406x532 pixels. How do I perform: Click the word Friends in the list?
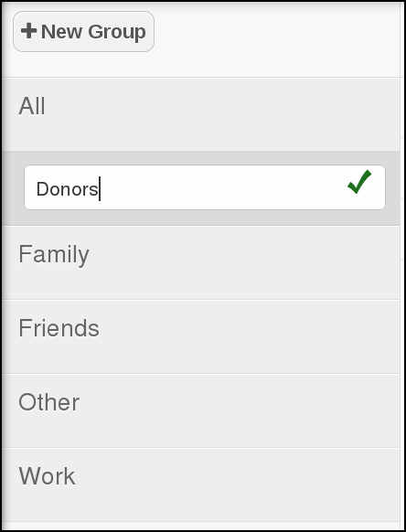click(x=59, y=328)
